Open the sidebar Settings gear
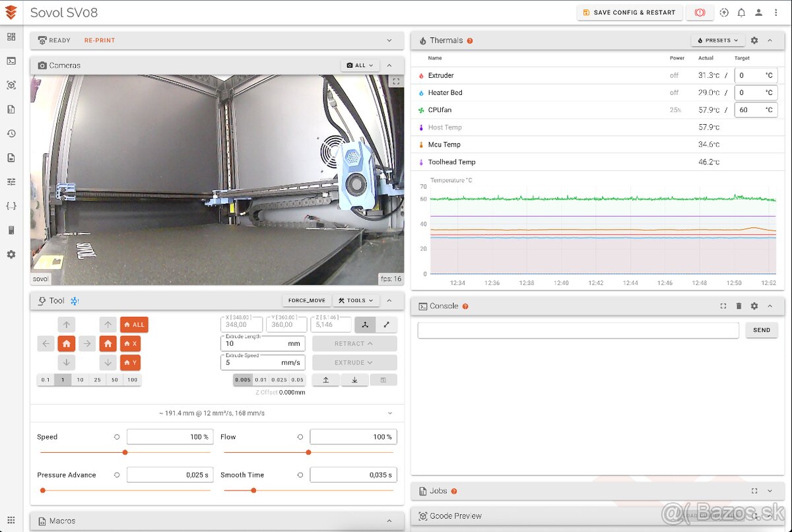 click(11, 254)
